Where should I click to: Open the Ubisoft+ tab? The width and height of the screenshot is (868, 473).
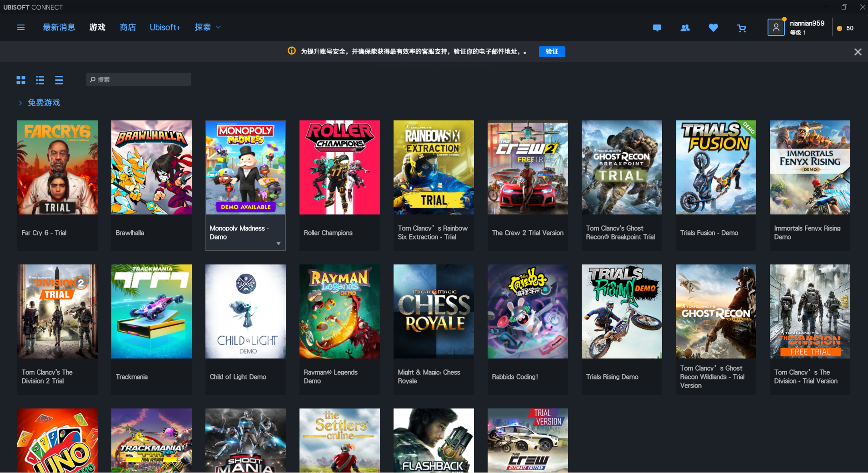pyautogui.click(x=165, y=27)
